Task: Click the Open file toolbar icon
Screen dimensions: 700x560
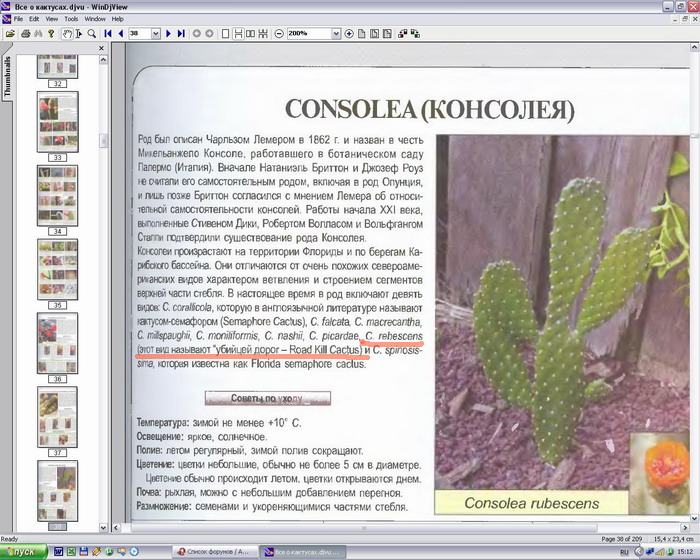Action: point(10,33)
